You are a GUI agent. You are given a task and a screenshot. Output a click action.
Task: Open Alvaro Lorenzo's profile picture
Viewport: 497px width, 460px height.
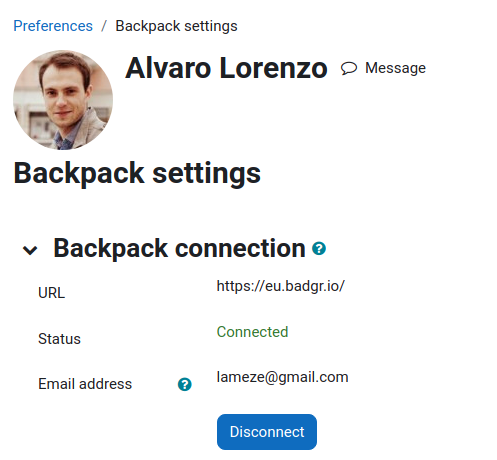tap(63, 100)
